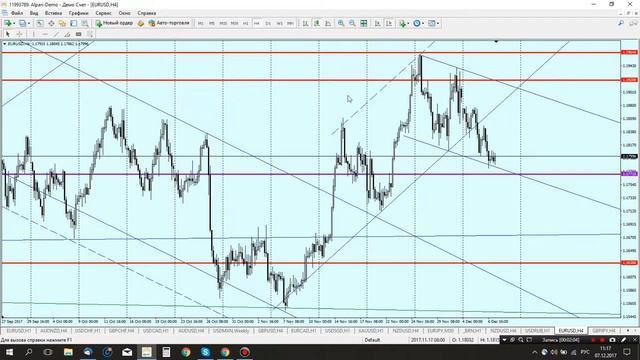Viewport: 640px width, 360px height.
Task: Switch to the EURUSD,H1 chart tab
Action: pyautogui.click(x=19, y=331)
